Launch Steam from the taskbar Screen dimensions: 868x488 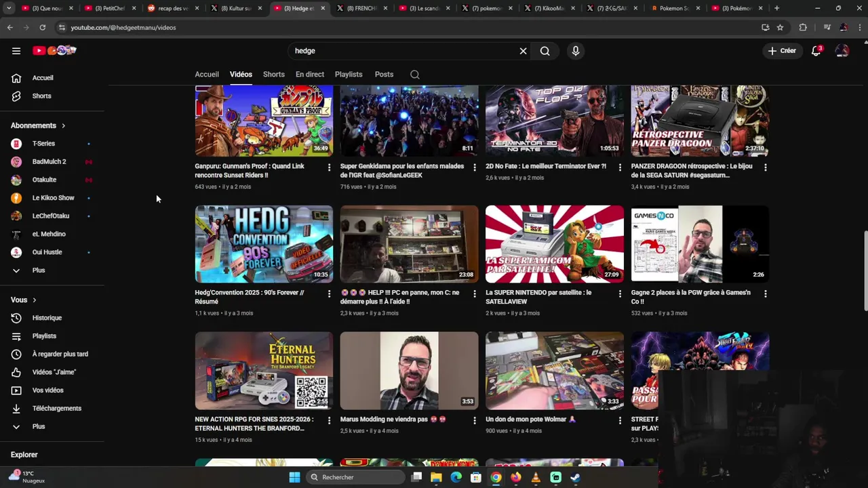point(575,477)
